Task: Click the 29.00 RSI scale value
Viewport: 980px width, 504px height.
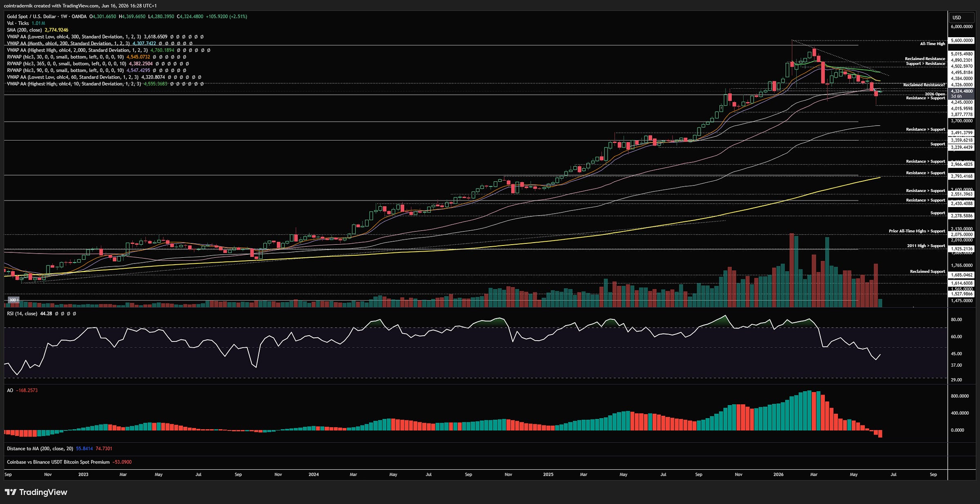Action: point(956,380)
